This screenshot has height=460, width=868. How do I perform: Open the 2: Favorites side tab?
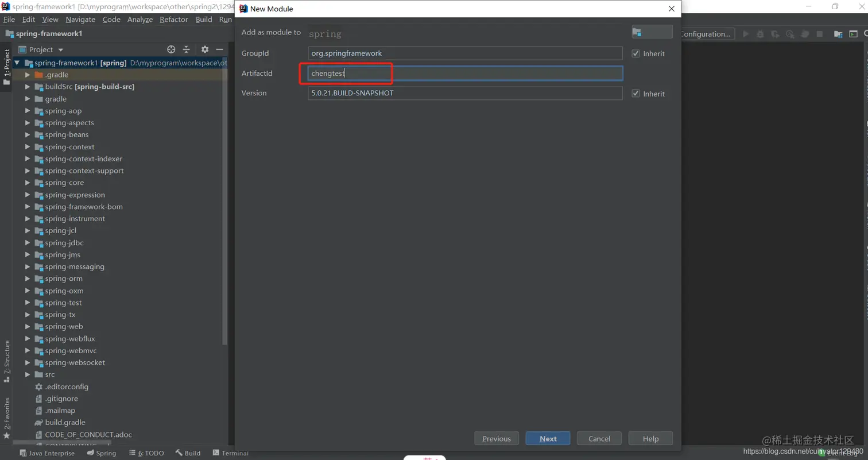pos(7,418)
